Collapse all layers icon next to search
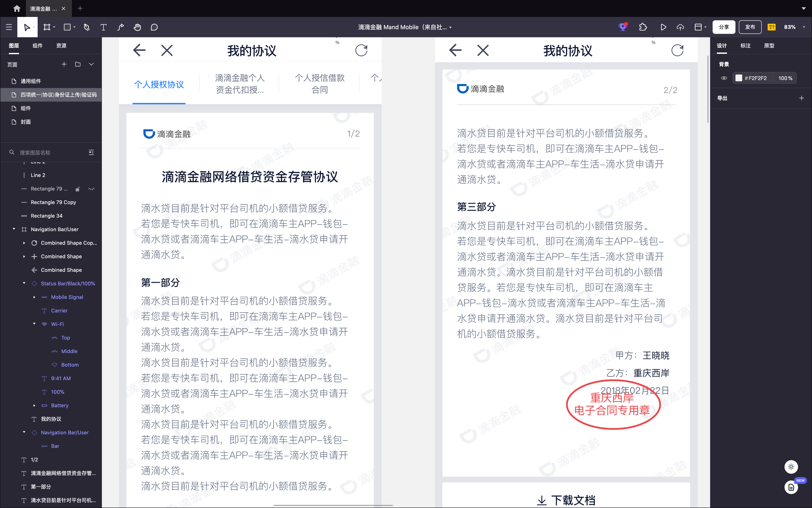Viewport: 812px width, 508px height. (x=91, y=152)
